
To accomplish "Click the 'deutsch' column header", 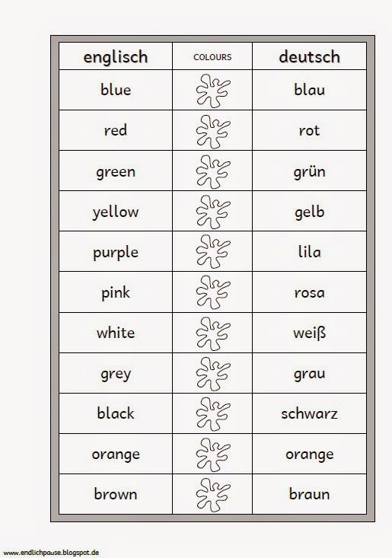I will pyautogui.click(x=309, y=57).
